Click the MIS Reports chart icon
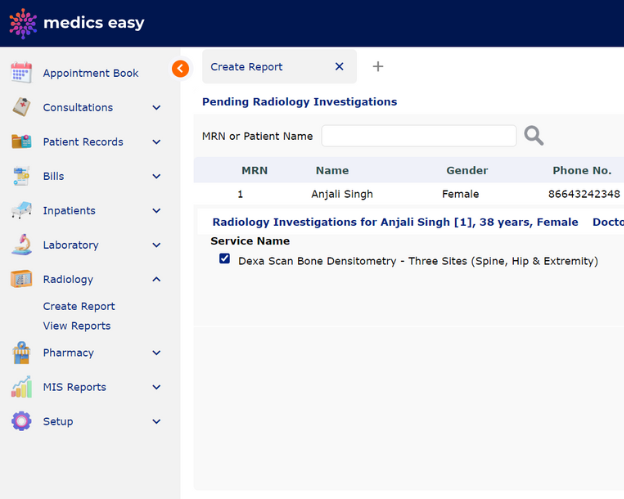 point(21,387)
